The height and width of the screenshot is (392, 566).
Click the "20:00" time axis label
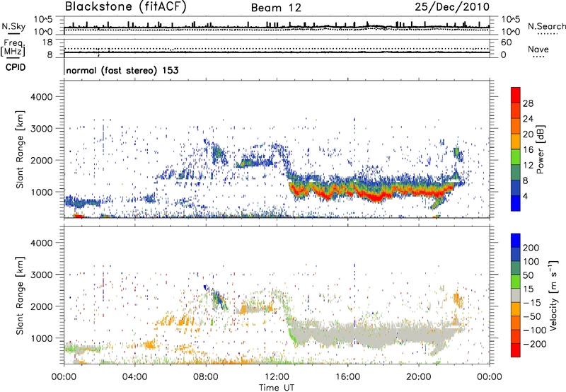coord(418,377)
